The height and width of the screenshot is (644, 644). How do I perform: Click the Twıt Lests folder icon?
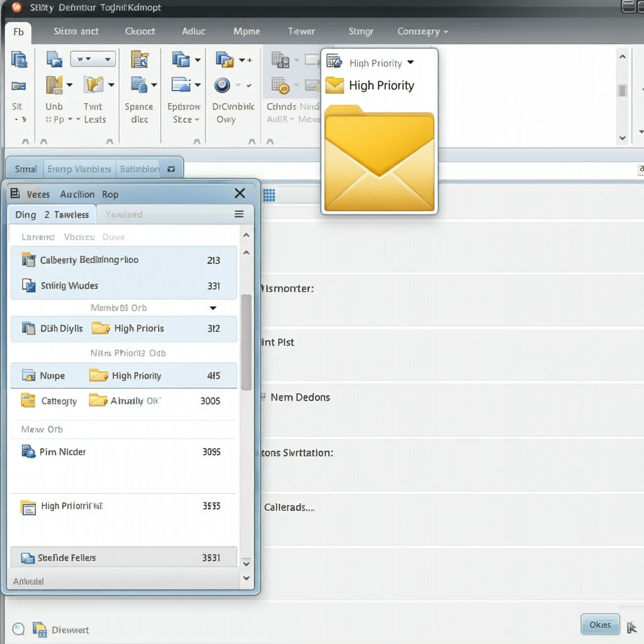pyautogui.click(x=94, y=85)
